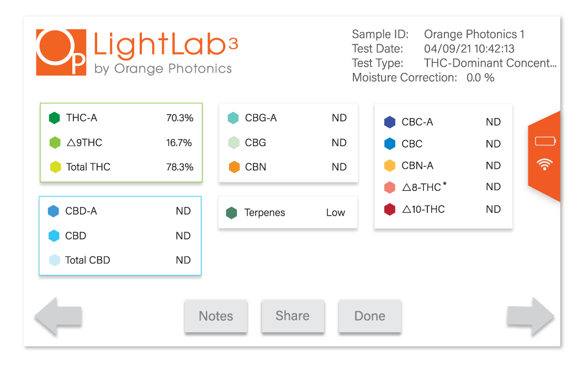Tap the battery status icon
Screen dimensions: 588x368
[545, 141]
